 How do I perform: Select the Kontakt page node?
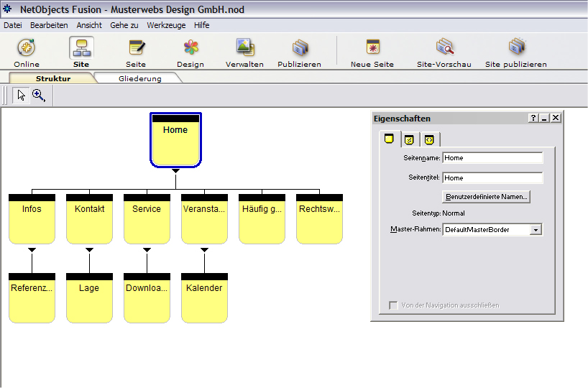pyautogui.click(x=89, y=219)
